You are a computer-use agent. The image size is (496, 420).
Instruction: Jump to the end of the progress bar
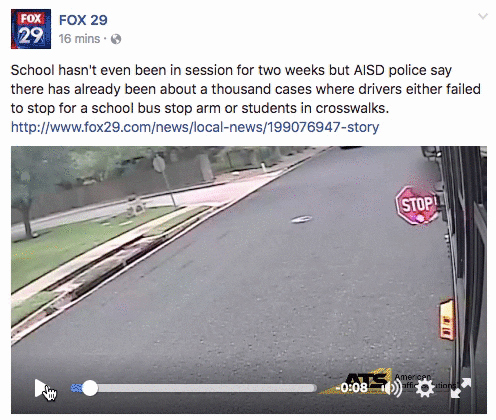click(314, 388)
